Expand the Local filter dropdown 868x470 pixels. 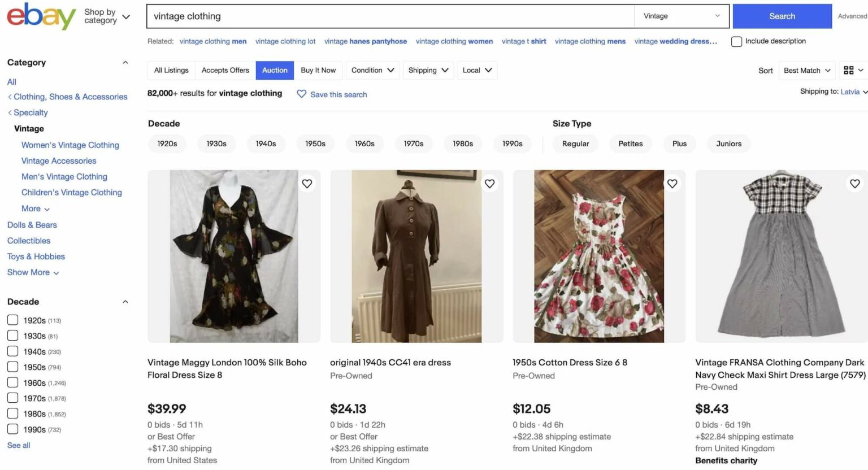pyautogui.click(x=477, y=70)
